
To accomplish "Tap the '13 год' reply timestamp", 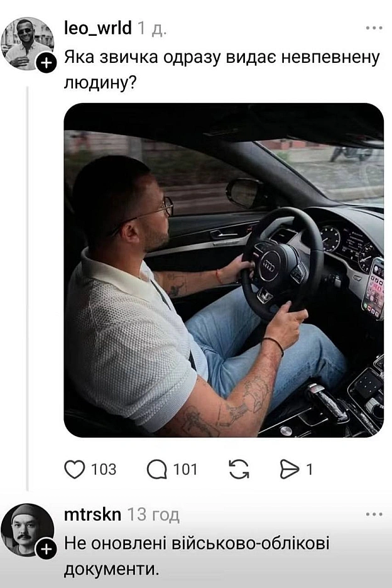I will pos(153,515).
